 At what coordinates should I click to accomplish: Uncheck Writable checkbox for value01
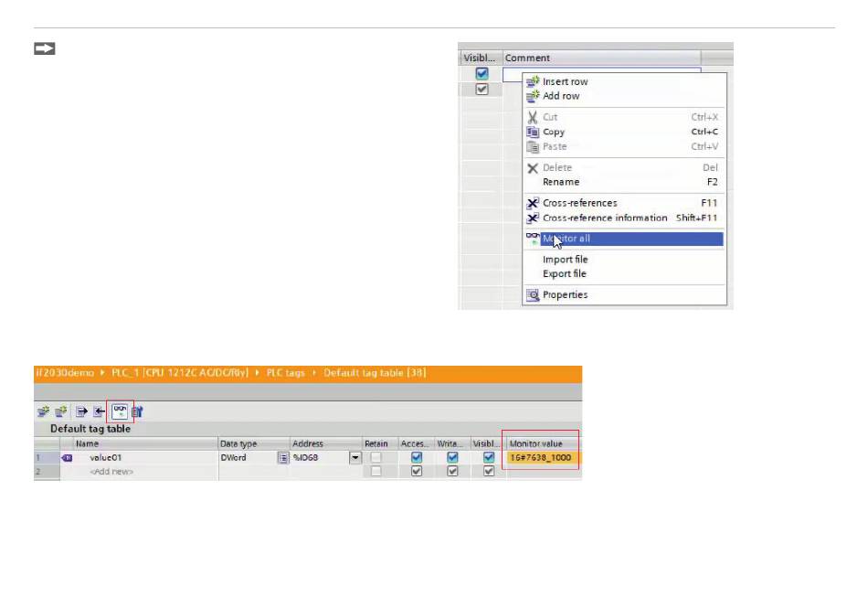click(452, 457)
